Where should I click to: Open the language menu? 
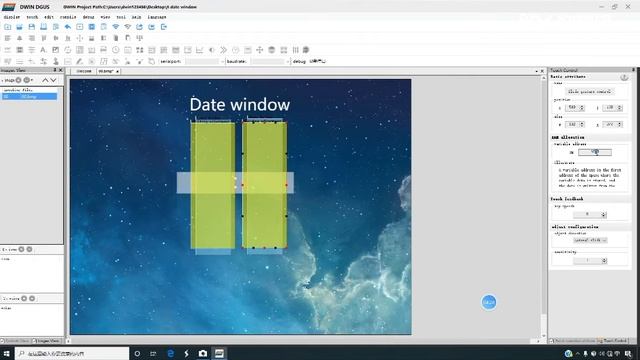(x=157, y=17)
